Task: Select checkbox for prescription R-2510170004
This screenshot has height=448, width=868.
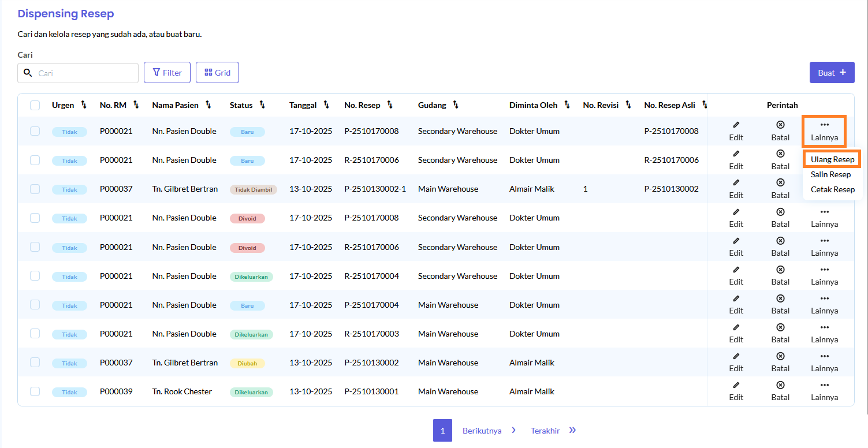Action: click(35, 275)
